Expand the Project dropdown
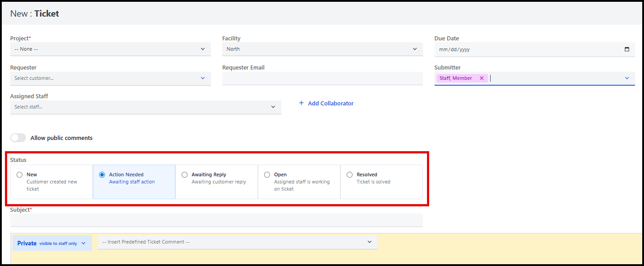 110,49
